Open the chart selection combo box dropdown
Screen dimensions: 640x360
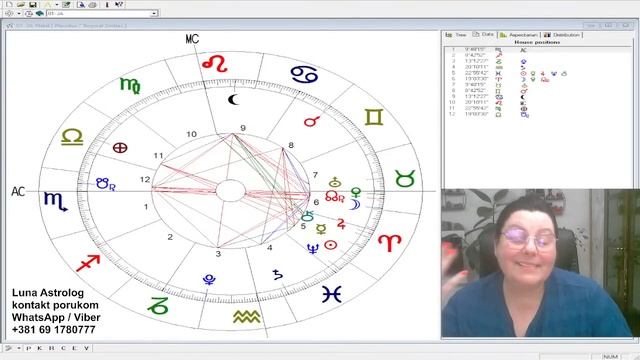(154, 13)
